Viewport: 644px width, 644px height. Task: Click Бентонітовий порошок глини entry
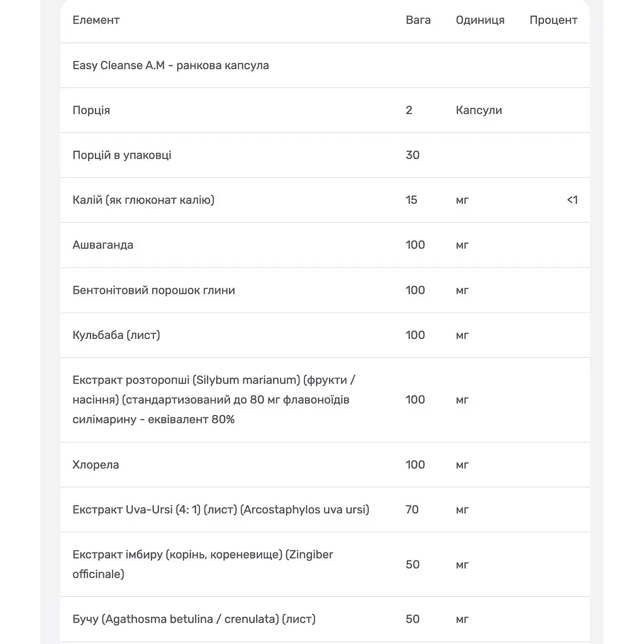(x=153, y=291)
